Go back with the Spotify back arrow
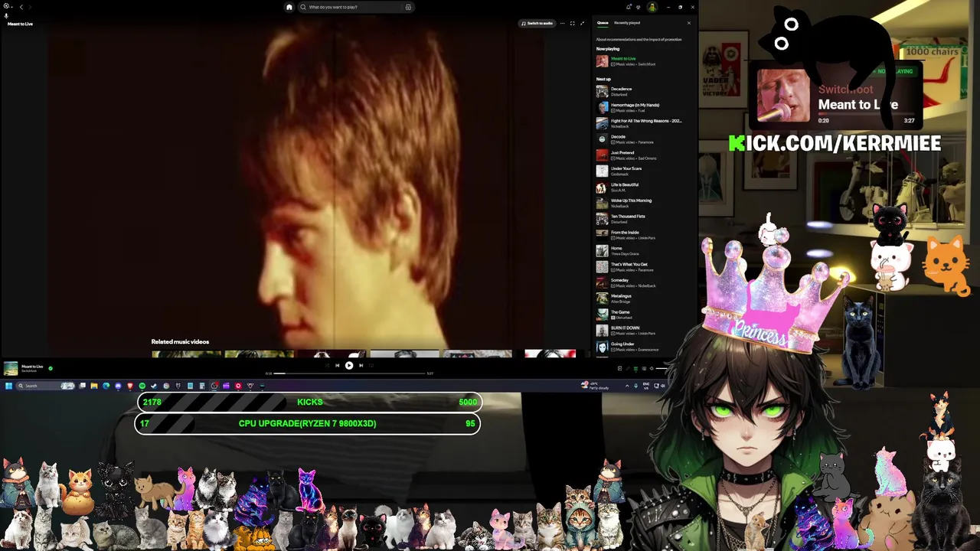This screenshot has height=551, width=980. [x=21, y=7]
